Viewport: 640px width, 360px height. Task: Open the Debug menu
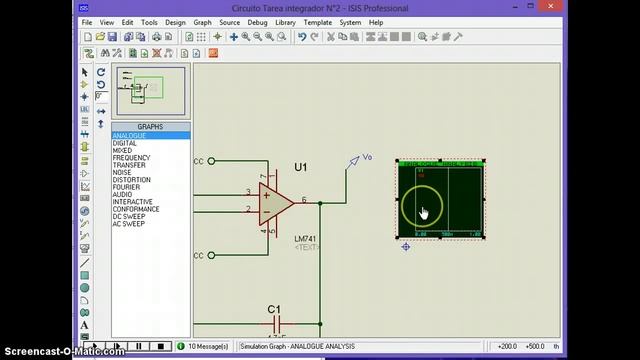[257, 22]
